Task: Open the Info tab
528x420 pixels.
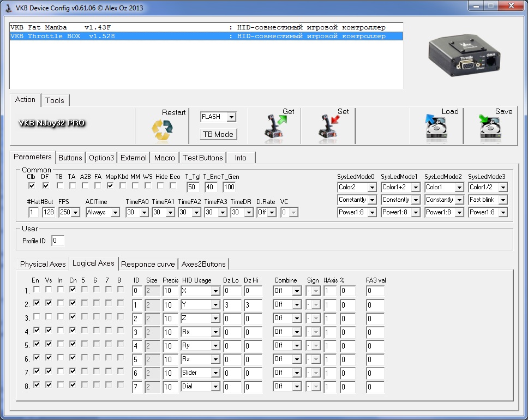Action: (241, 158)
